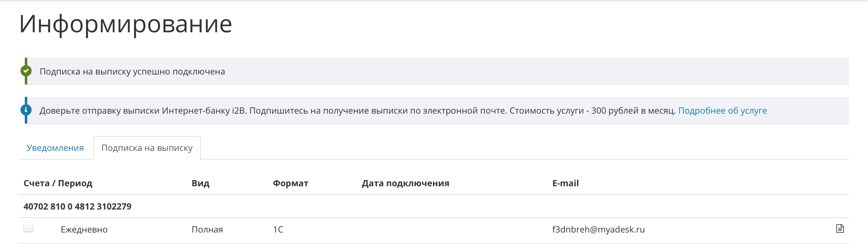The image size is (868, 244).
Task: Select the Подписка на выписку tab
Action: tap(147, 148)
